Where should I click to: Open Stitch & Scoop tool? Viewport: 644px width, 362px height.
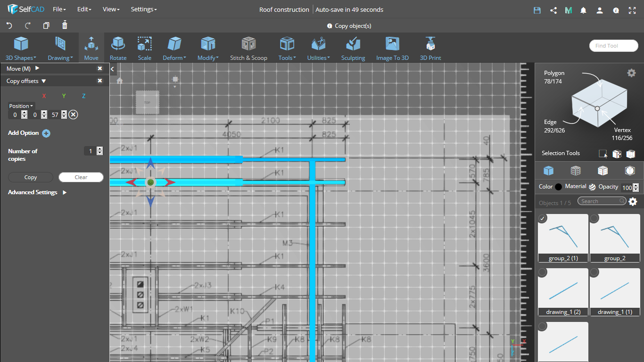coord(248,49)
